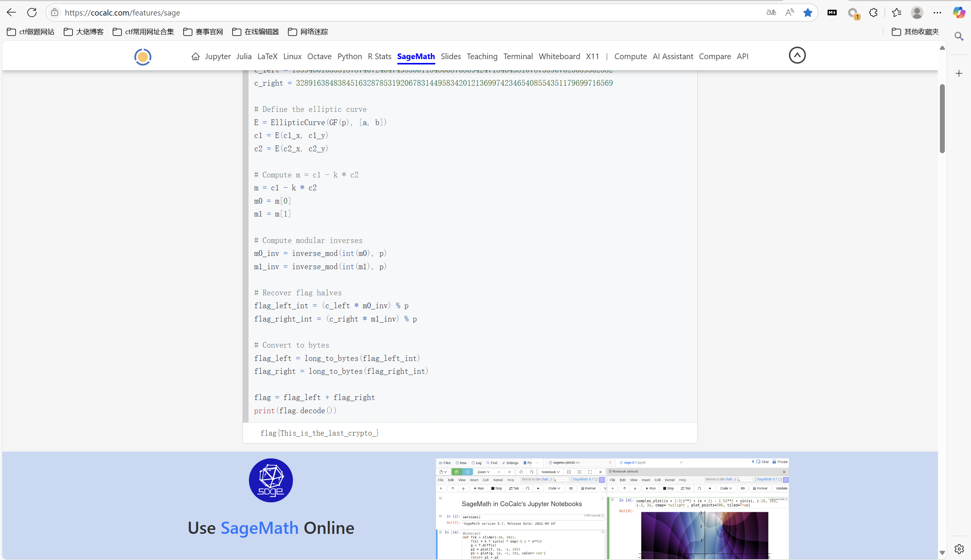The width and height of the screenshot is (971, 560).
Task: Open ctf做题网站 bookmark folder
Action: (31, 31)
